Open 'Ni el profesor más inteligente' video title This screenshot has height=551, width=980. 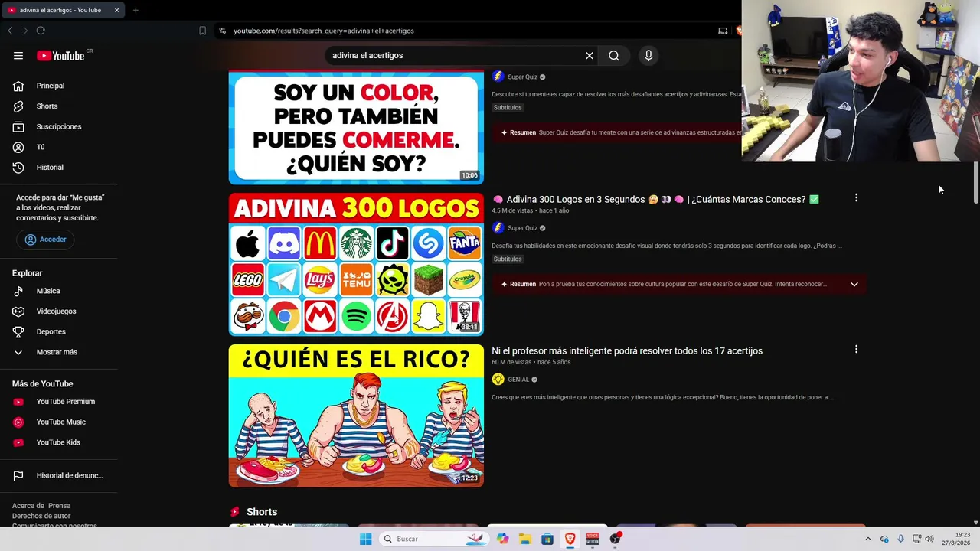tap(627, 351)
